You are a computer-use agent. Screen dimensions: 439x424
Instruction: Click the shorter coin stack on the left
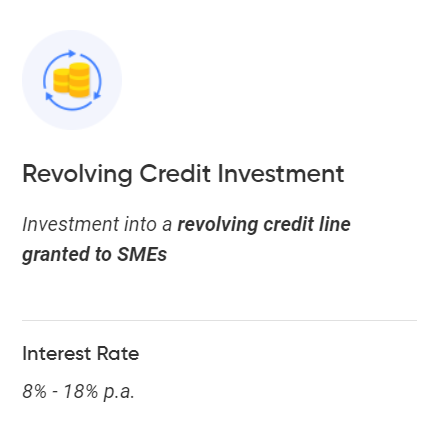coord(61,81)
